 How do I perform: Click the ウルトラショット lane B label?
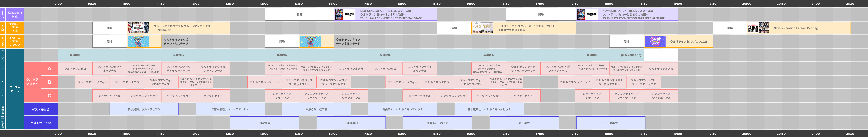point(49,82)
